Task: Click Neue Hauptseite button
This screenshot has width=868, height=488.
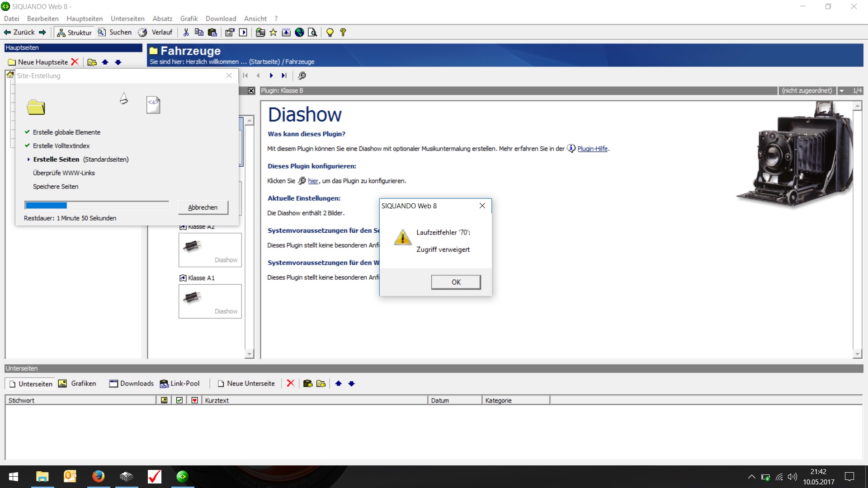Action: coord(38,62)
